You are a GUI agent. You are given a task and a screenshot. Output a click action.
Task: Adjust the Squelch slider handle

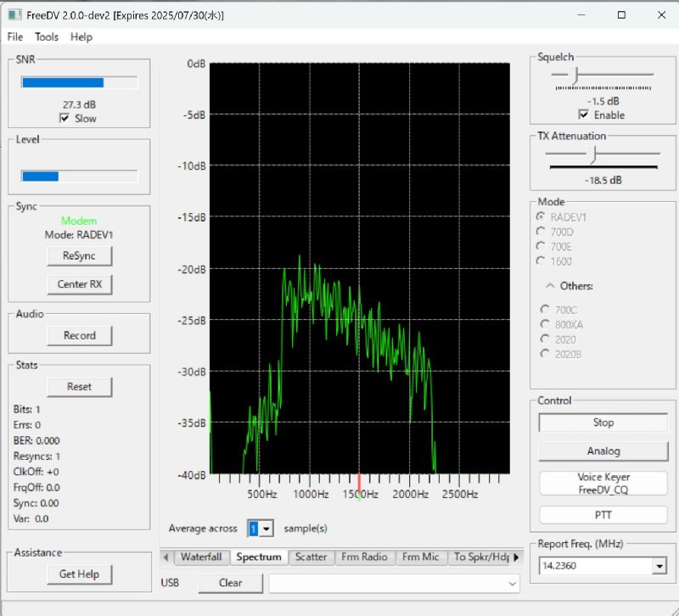point(575,76)
